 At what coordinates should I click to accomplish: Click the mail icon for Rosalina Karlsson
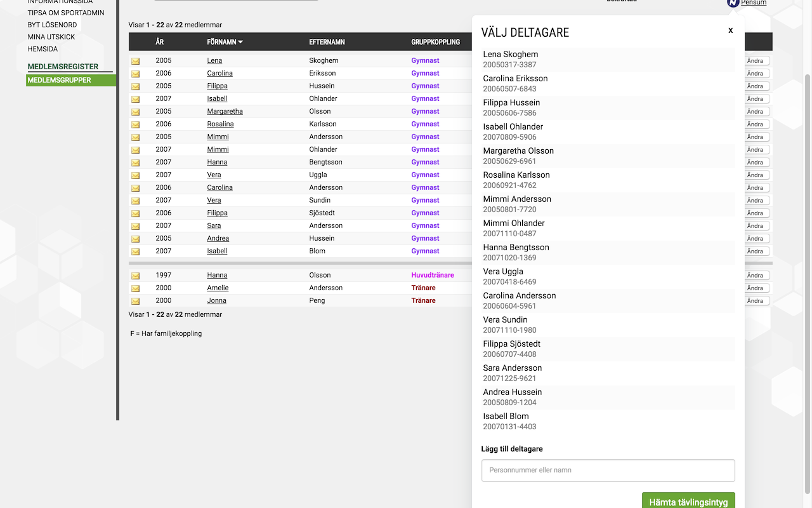click(x=135, y=124)
